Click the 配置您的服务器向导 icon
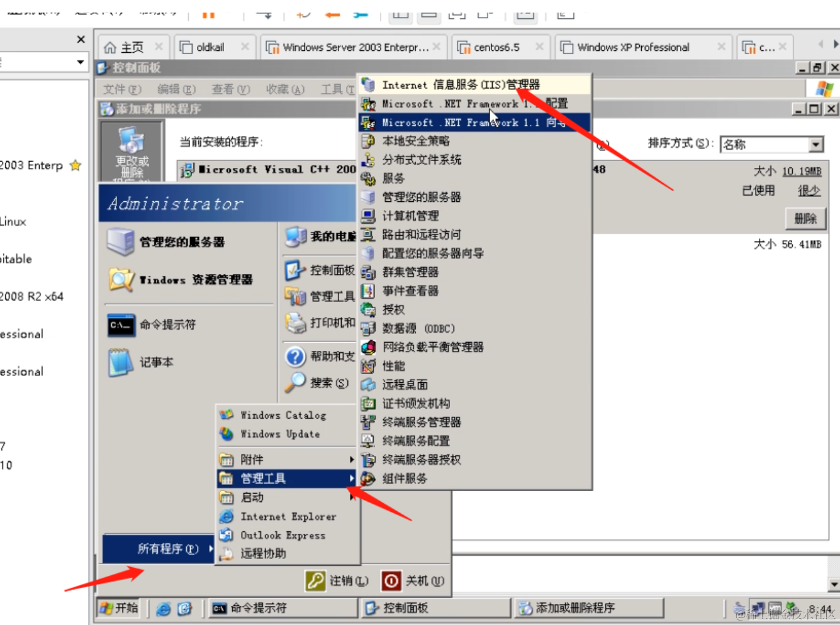The image size is (840, 625). click(368, 253)
